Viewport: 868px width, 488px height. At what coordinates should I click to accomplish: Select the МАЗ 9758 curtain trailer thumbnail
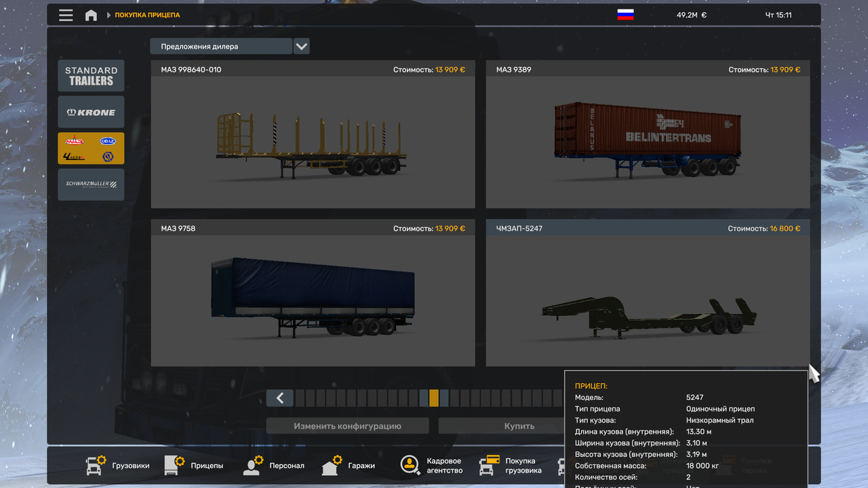(x=313, y=301)
